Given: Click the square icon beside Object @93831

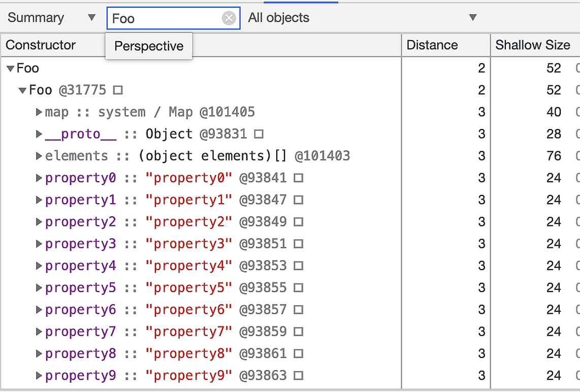Looking at the screenshot, I should coord(259,134).
